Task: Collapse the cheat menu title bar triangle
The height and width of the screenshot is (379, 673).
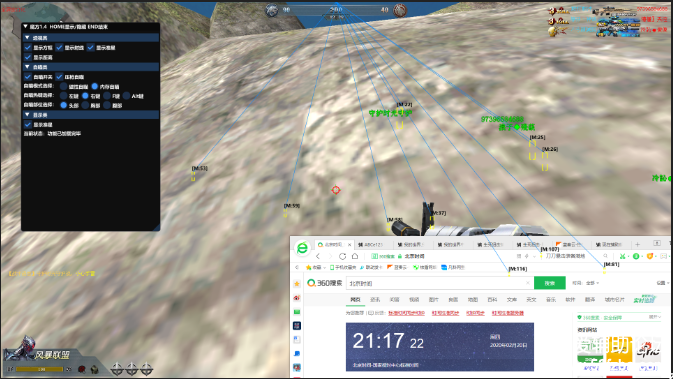Action: pyautogui.click(x=26, y=27)
